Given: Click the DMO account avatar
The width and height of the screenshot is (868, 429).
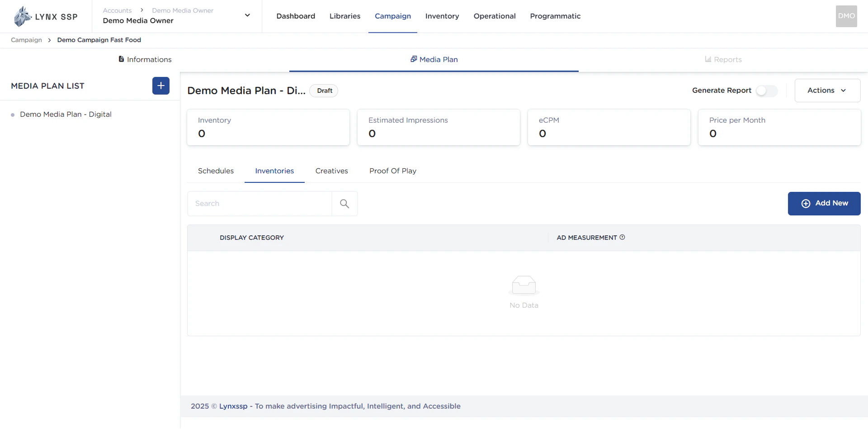Looking at the screenshot, I should 846,16.
